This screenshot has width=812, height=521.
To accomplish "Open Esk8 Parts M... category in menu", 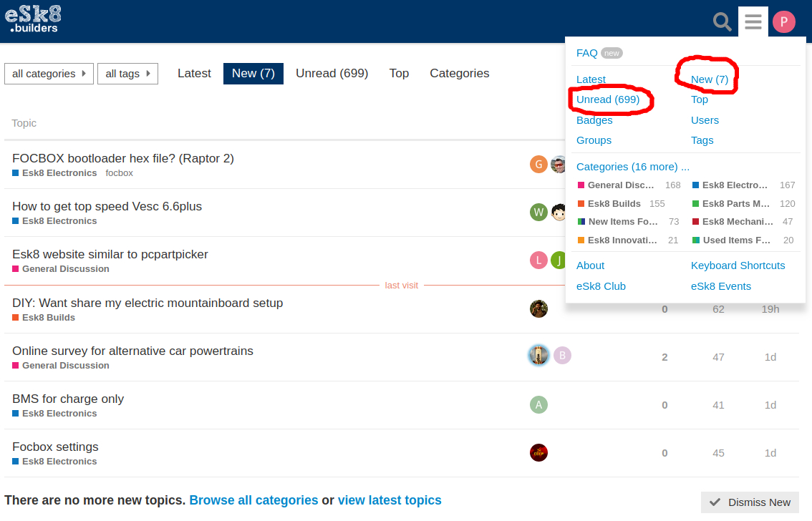I will point(730,204).
